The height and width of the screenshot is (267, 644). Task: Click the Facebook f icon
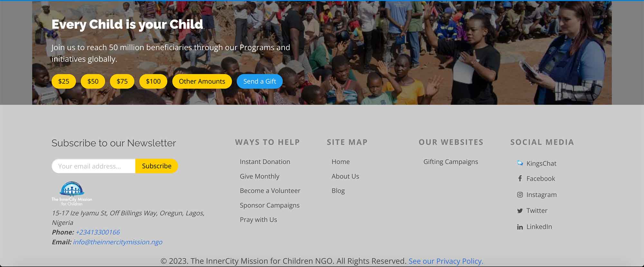520,178
